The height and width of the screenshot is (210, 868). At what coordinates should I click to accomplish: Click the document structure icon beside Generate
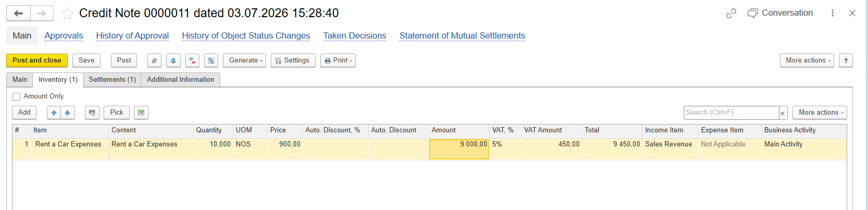(211, 60)
